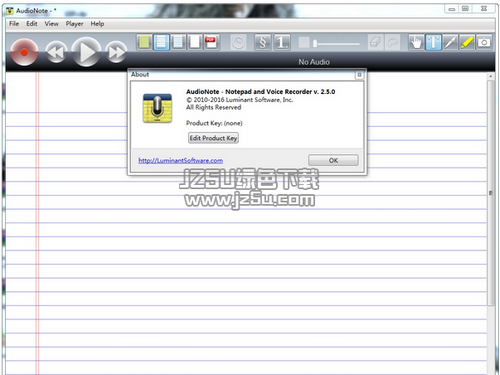The image size is (500, 375).
Task: Select the Text (T) tool
Action: pos(433,42)
